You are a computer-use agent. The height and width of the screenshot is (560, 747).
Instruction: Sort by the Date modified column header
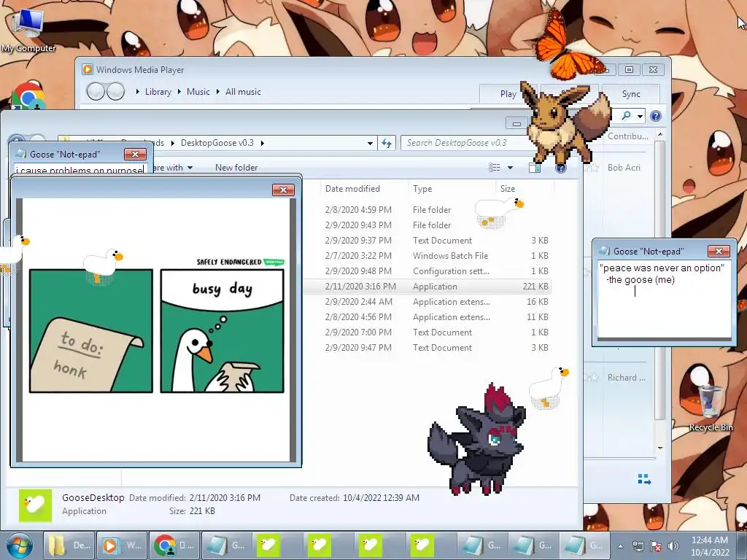pyautogui.click(x=364, y=189)
